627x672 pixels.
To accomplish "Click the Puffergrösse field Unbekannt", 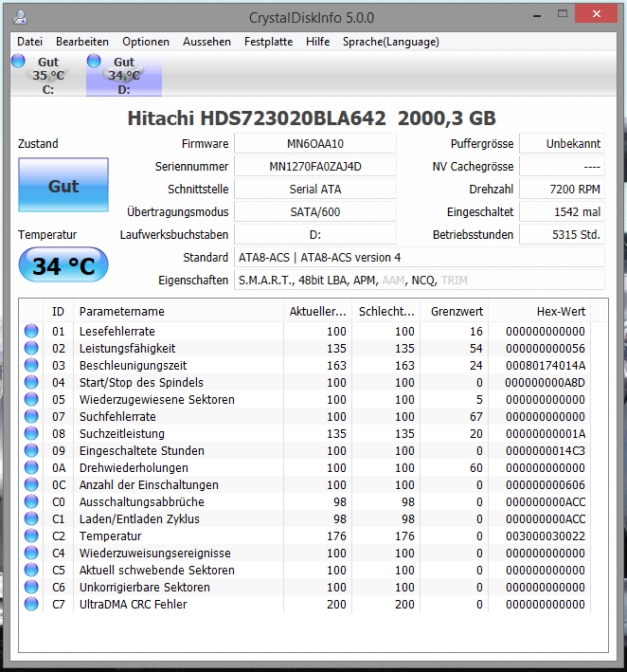I will pyautogui.click(x=562, y=143).
